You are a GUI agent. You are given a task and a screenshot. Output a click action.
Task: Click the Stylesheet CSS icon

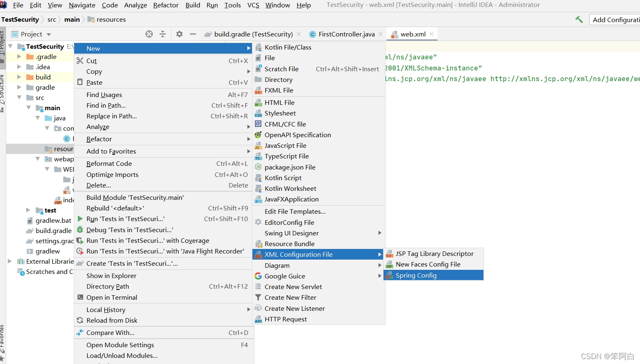pos(258,113)
